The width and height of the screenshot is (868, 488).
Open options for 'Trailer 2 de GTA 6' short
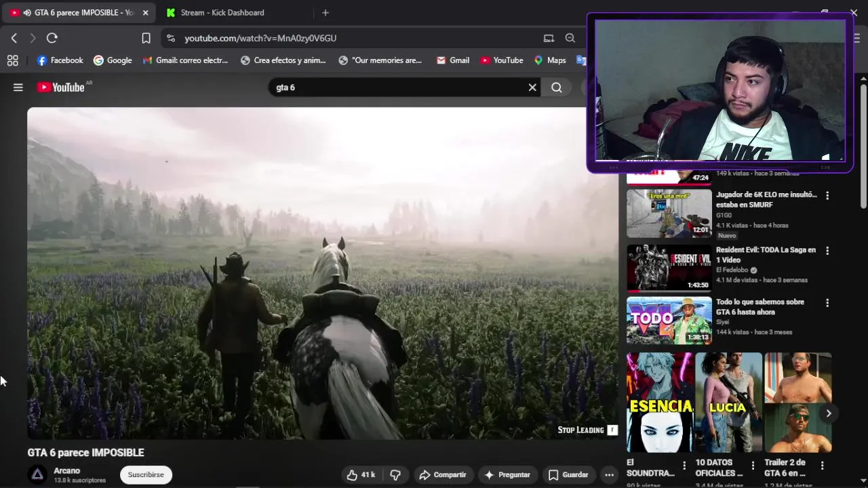click(822, 466)
